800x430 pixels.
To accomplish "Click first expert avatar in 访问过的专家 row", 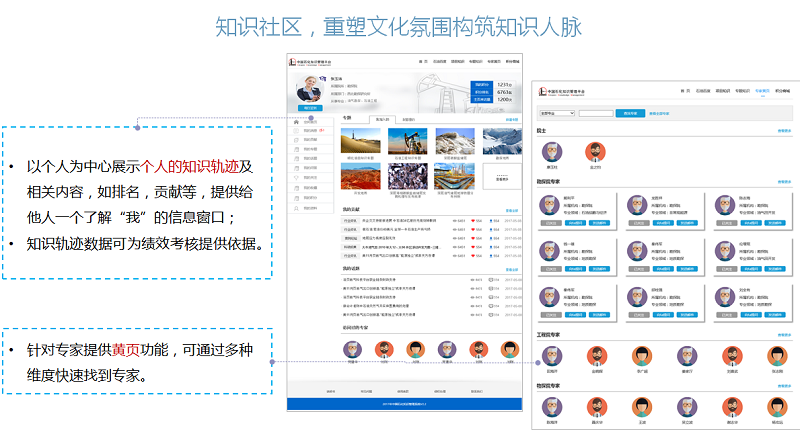I will (x=351, y=350).
